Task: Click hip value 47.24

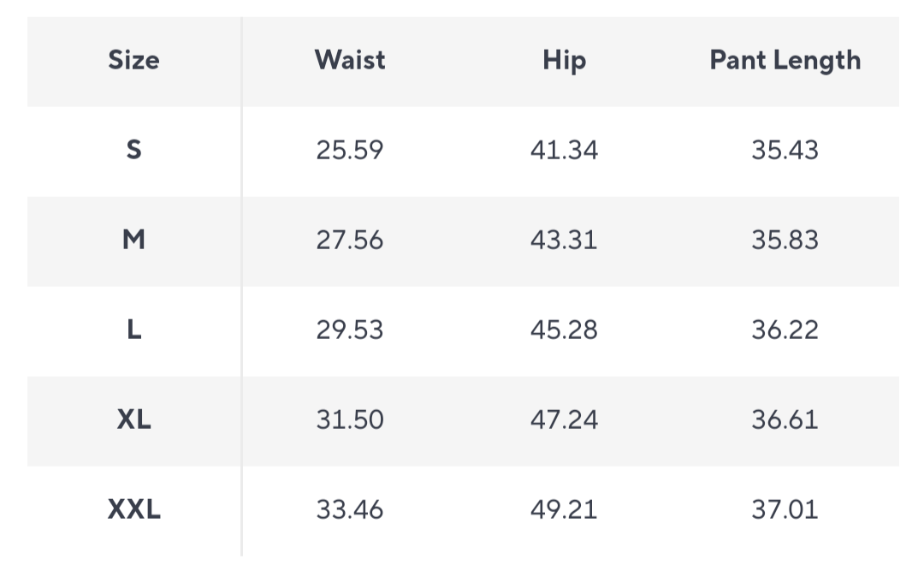Action: (x=564, y=419)
